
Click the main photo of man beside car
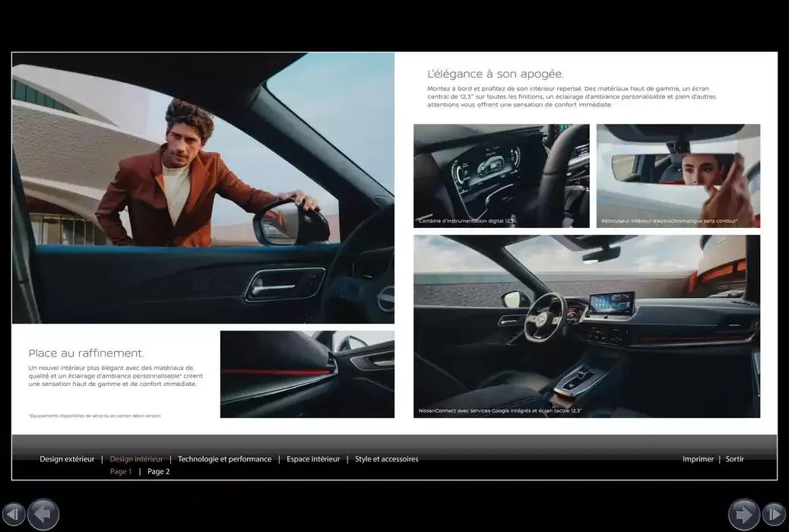202,187
